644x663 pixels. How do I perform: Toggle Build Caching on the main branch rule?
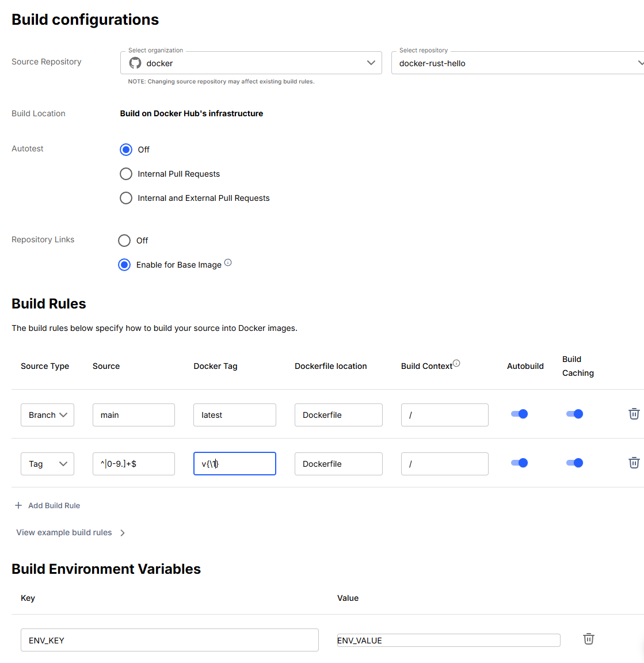574,414
